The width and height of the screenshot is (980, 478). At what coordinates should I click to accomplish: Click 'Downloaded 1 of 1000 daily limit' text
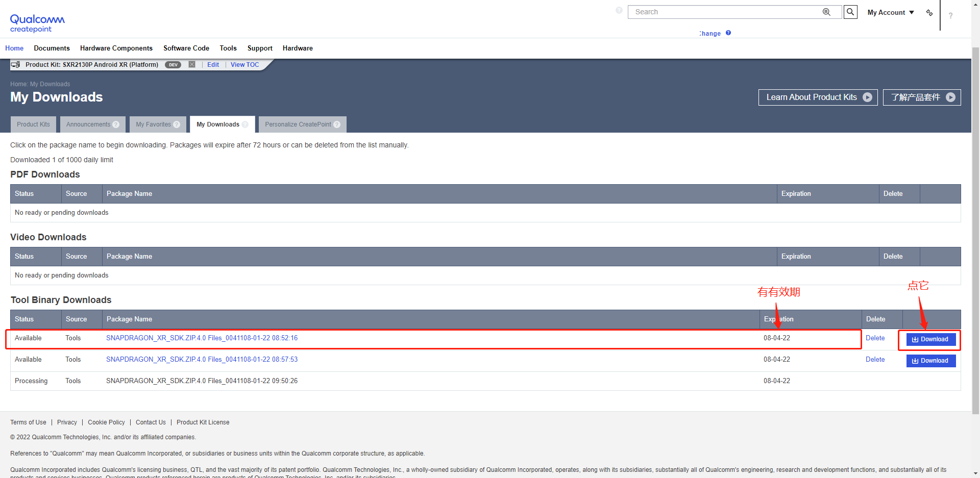pyautogui.click(x=62, y=160)
